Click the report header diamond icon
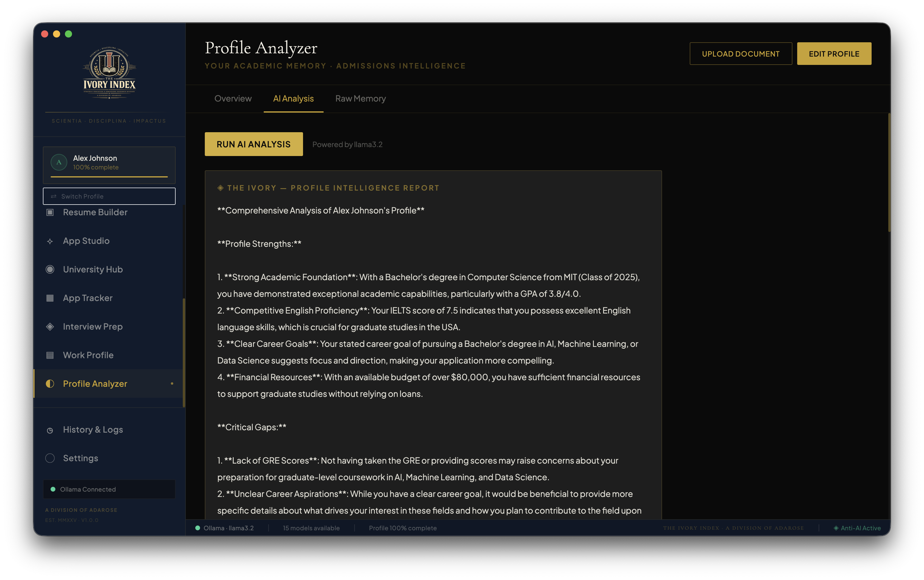924x580 pixels. click(221, 188)
